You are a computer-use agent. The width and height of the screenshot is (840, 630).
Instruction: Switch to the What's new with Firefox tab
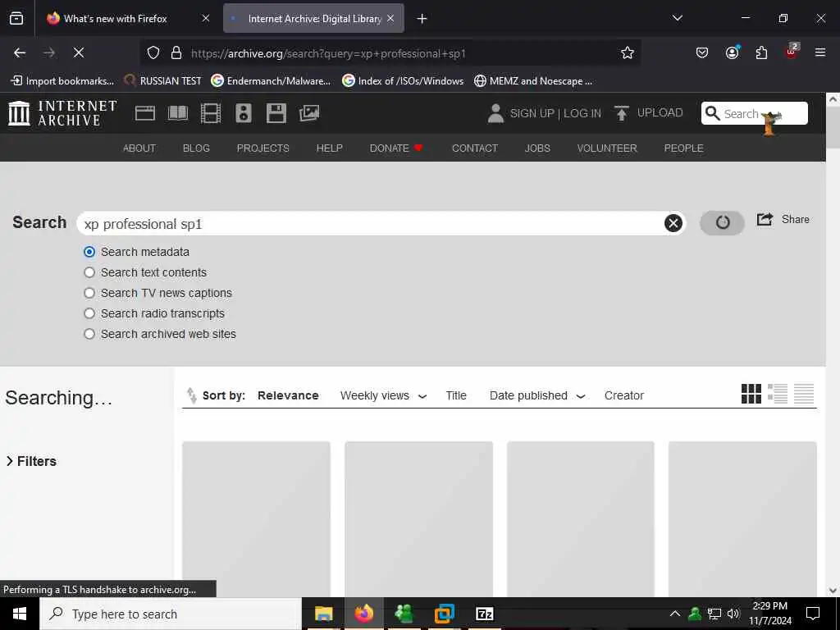[127, 18]
